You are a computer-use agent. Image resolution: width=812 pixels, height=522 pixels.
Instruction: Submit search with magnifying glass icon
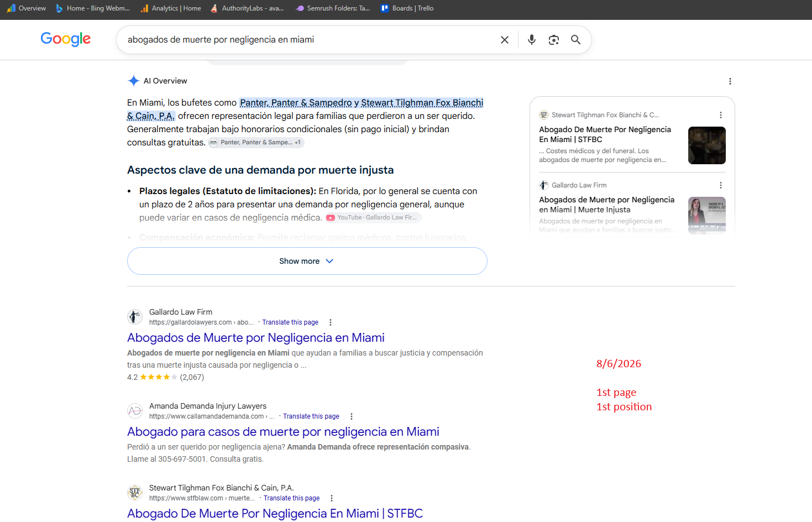575,40
